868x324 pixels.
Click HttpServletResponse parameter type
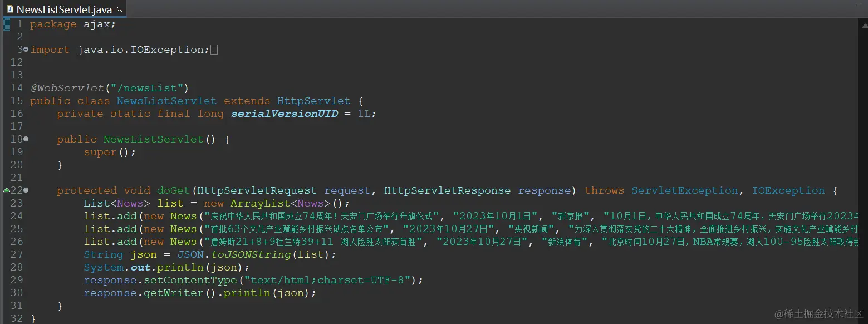[447, 190]
